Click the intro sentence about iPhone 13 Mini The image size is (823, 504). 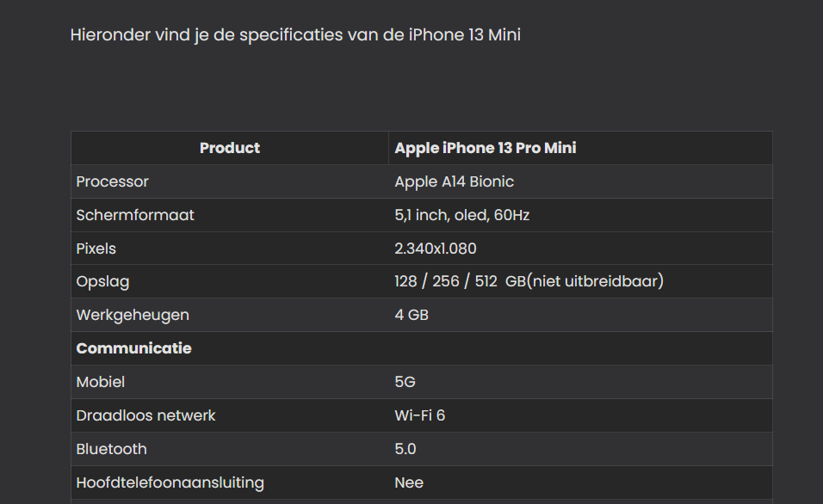(295, 35)
